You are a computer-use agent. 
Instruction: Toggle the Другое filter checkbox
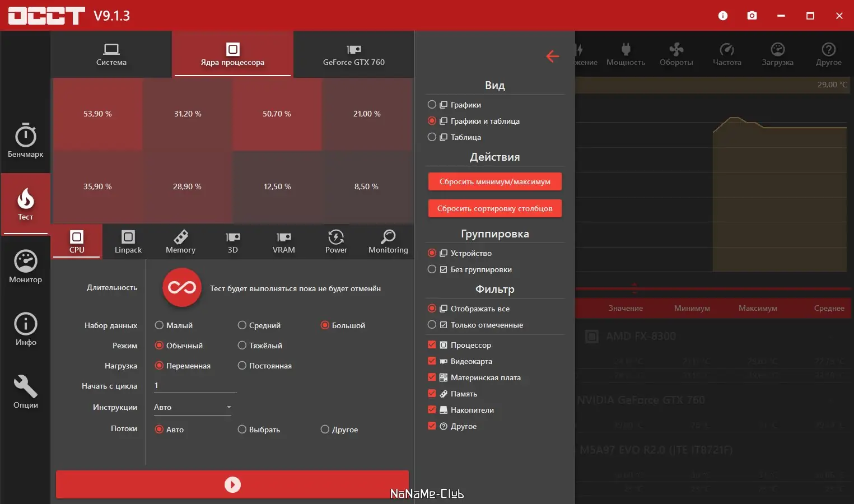(x=432, y=426)
